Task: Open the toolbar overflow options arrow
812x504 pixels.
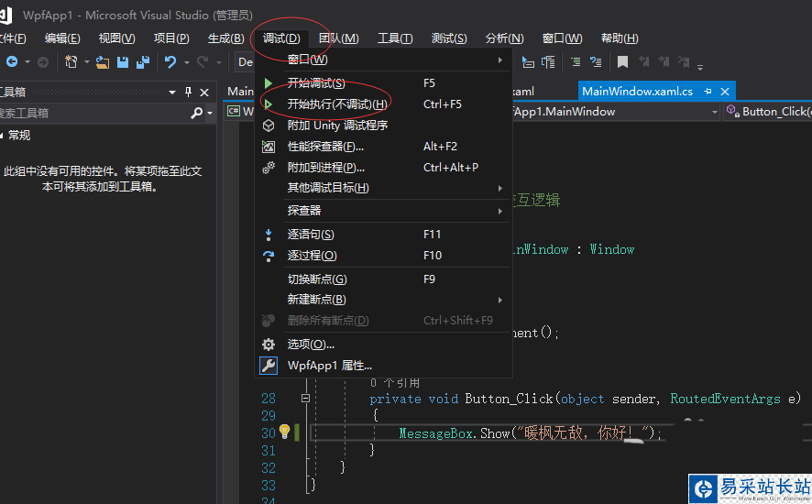Action: tap(700, 67)
